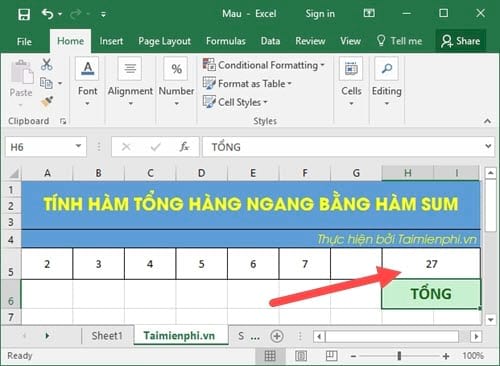
Task: Click vertical scrollbar down arrow
Action: (491, 320)
